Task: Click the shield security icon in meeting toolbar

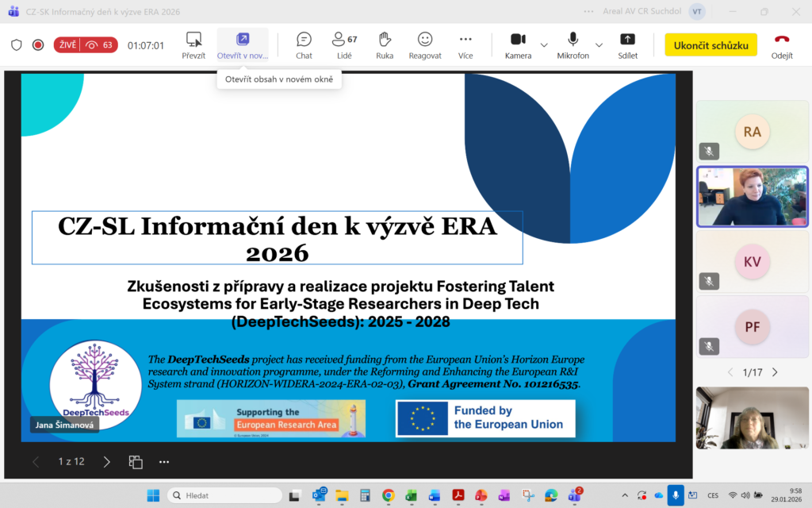Action: click(16, 45)
